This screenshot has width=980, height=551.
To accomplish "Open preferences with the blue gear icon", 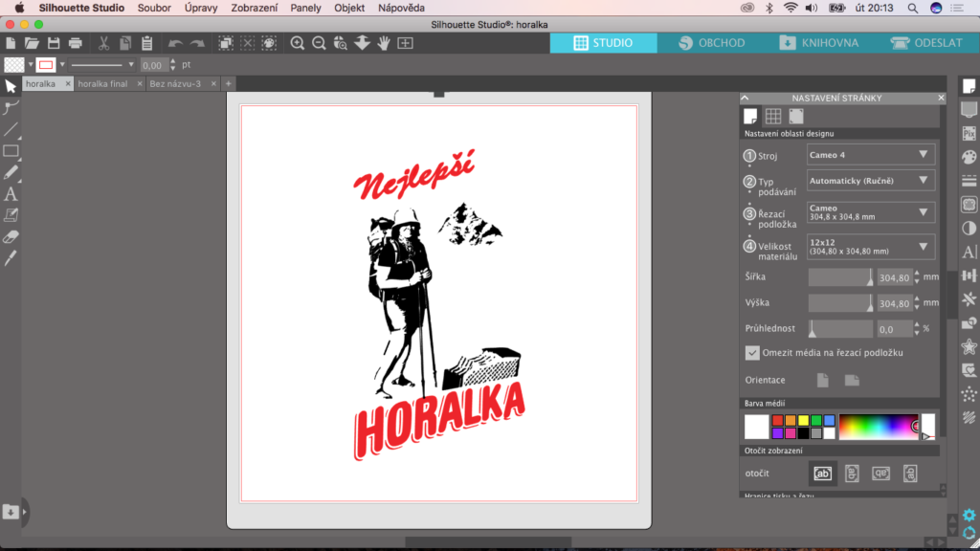I will 969,516.
